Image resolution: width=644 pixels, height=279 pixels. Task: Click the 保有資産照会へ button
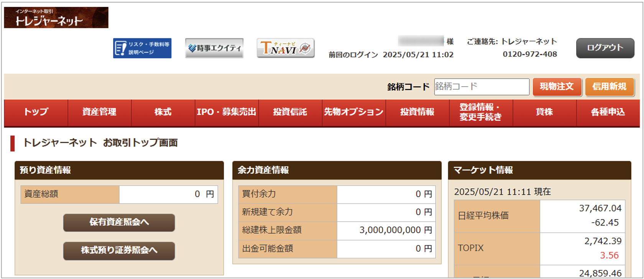pos(119,223)
